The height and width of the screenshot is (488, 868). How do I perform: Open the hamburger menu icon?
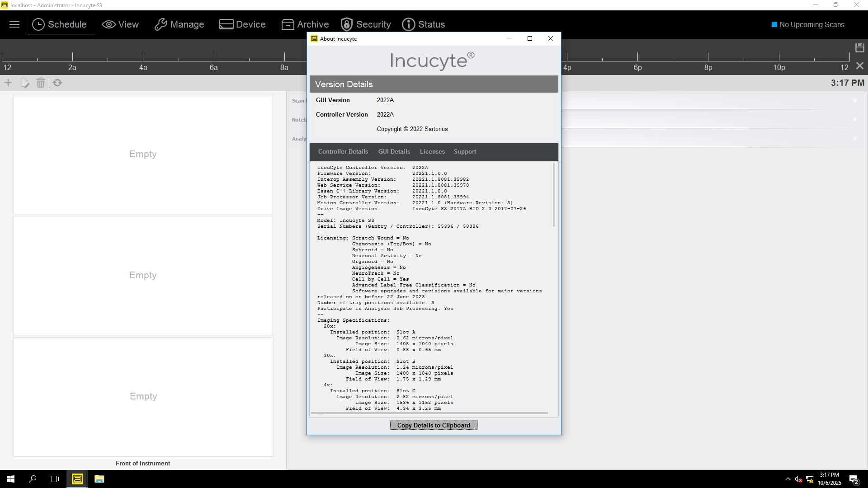pyautogui.click(x=14, y=24)
